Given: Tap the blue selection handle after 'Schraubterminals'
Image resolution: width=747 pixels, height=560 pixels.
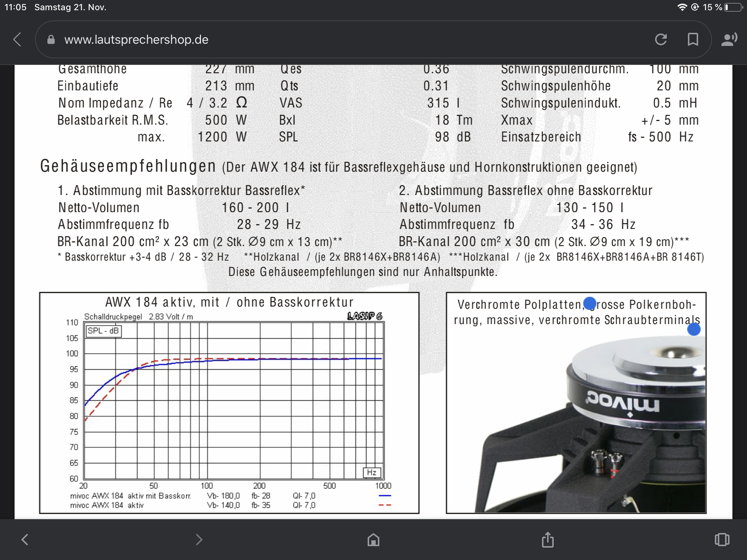Looking at the screenshot, I should (694, 330).
